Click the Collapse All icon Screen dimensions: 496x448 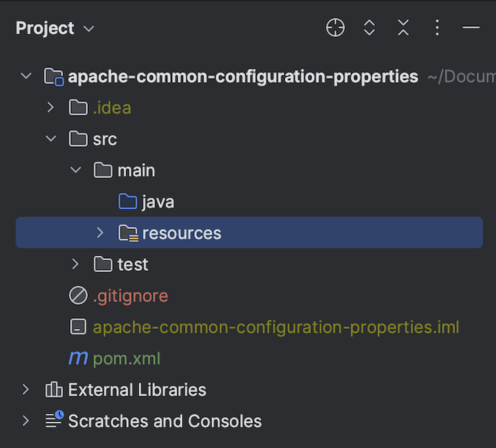tap(403, 28)
